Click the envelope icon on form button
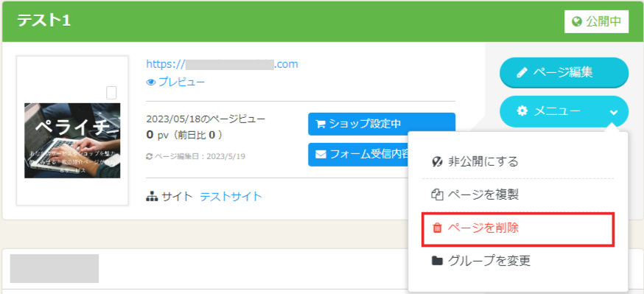644x294 pixels. 321,155
